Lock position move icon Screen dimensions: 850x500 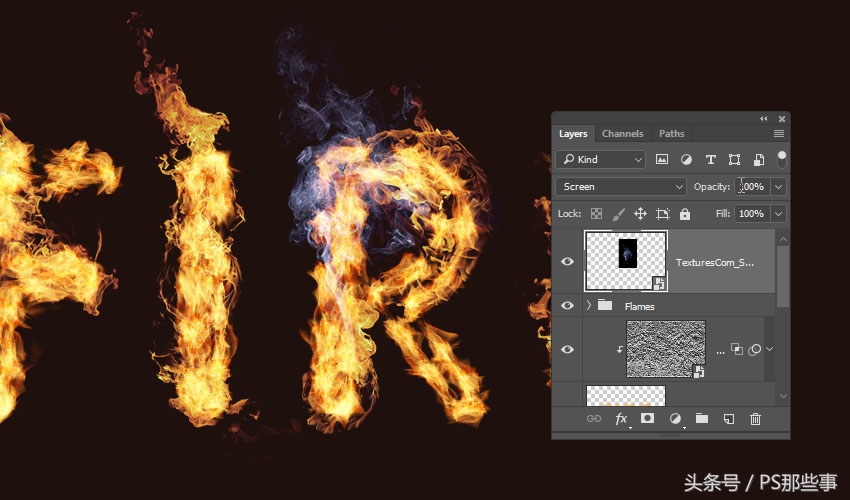(640, 214)
